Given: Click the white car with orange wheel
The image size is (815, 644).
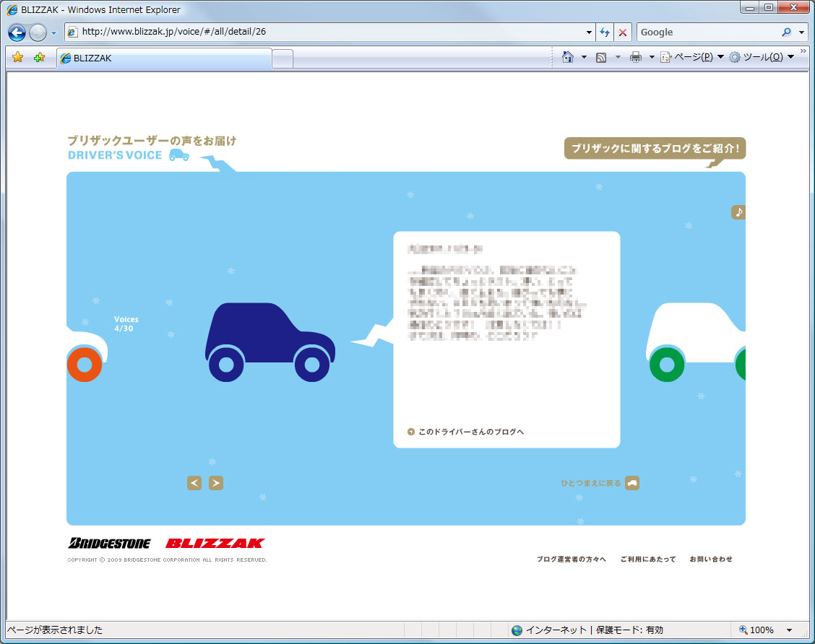Looking at the screenshot, I should coord(86,356).
